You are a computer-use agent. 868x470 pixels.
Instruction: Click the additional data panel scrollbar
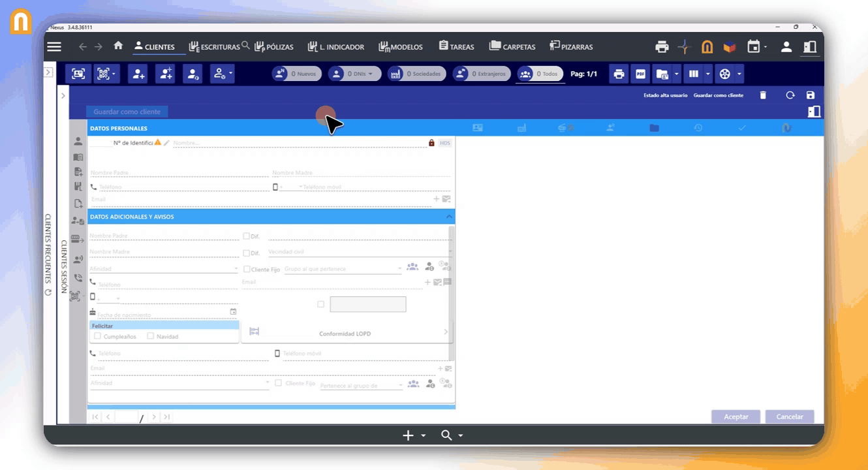click(x=452, y=294)
